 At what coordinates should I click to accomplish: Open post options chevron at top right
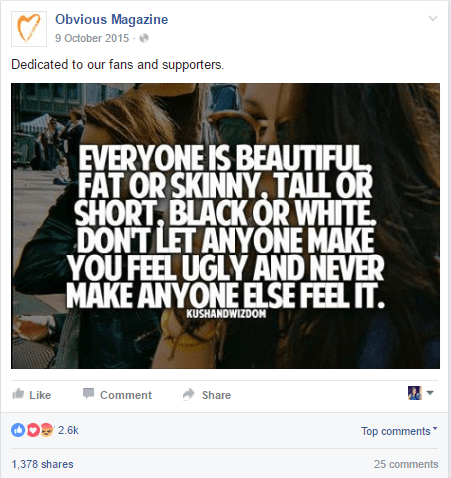click(x=433, y=18)
